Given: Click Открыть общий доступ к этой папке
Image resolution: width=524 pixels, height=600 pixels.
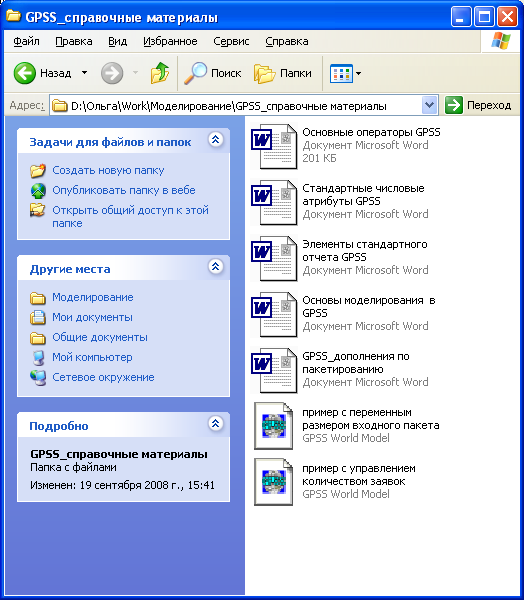Looking at the screenshot, I should pyautogui.click(x=130, y=217).
